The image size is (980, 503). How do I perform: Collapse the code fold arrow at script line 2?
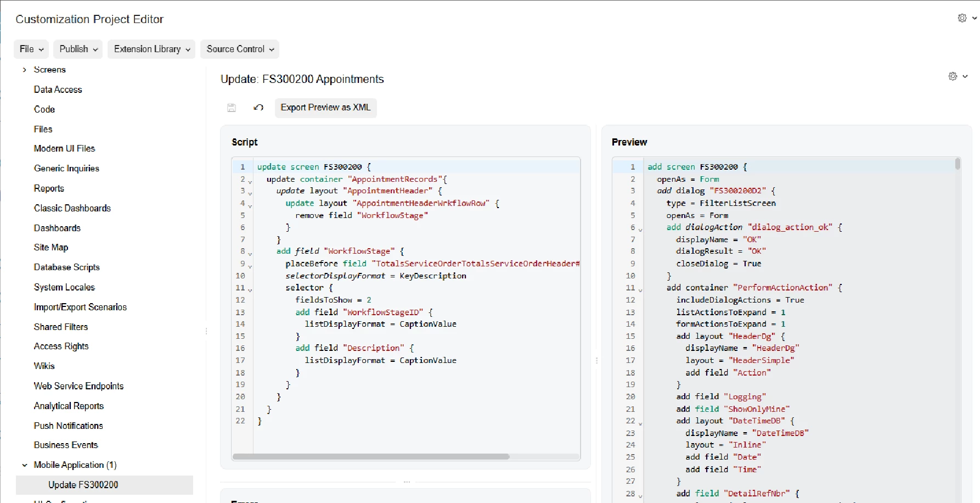(250, 182)
